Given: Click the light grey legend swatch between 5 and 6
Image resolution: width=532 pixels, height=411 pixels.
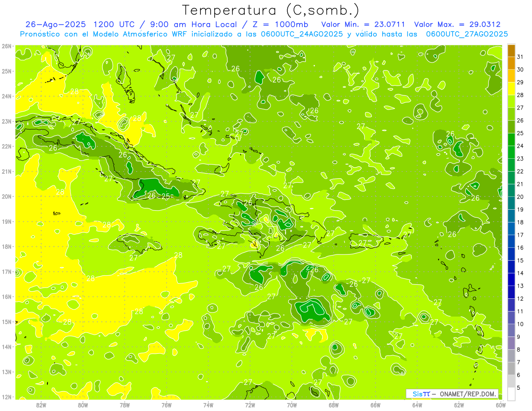Looking at the screenshot, I should coord(511,381).
